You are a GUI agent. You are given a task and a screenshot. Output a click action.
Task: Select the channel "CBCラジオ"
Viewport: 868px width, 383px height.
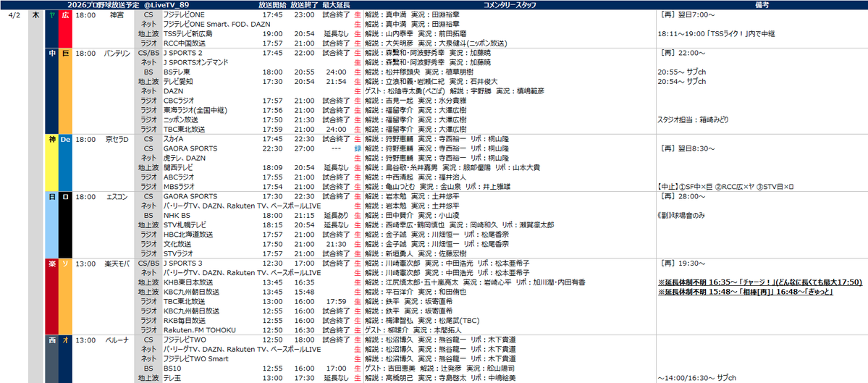pyautogui.click(x=180, y=101)
